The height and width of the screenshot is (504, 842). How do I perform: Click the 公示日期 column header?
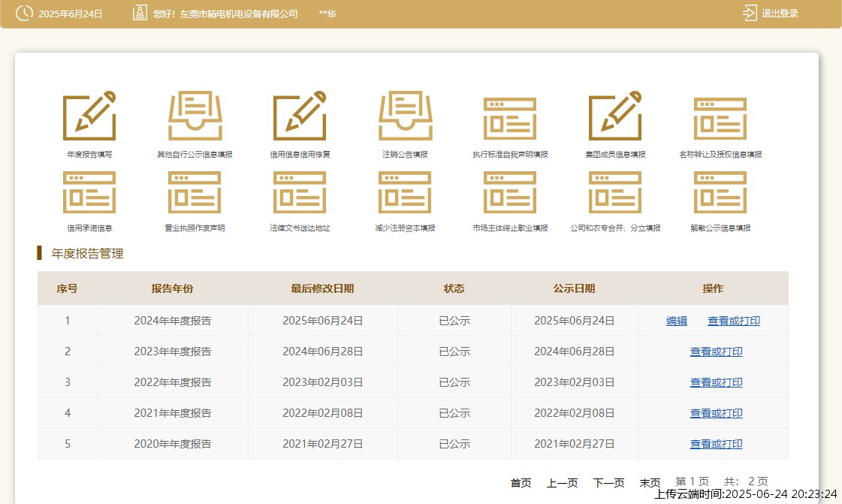(x=574, y=288)
